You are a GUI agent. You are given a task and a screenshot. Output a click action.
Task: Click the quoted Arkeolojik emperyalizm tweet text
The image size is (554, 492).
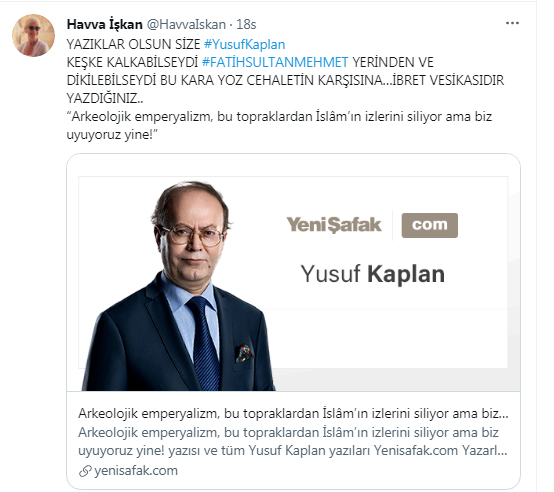pyautogui.click(x=279, y=125)
